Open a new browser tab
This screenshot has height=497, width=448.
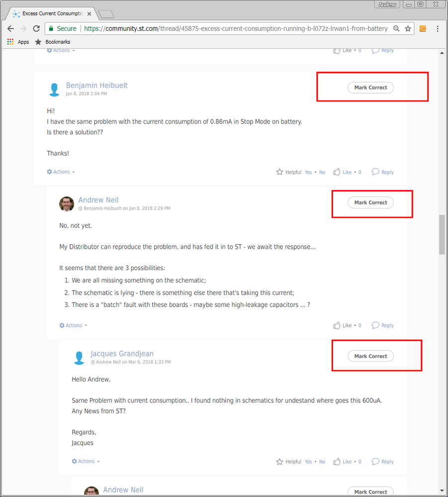pyautogui.click(x=106, y=14)
